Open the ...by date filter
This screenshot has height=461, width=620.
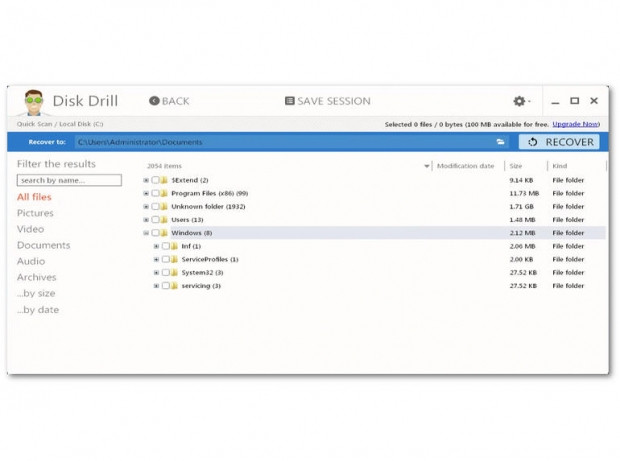(x=38, y=310)
